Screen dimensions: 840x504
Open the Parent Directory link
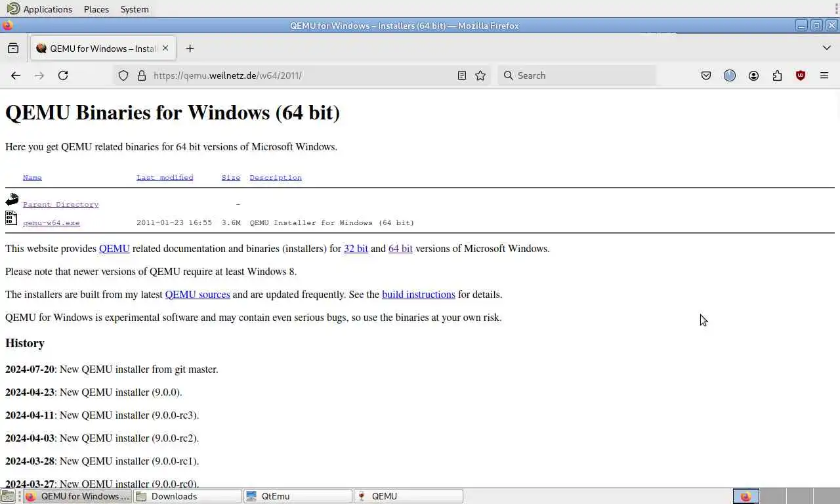pos(60,205)
